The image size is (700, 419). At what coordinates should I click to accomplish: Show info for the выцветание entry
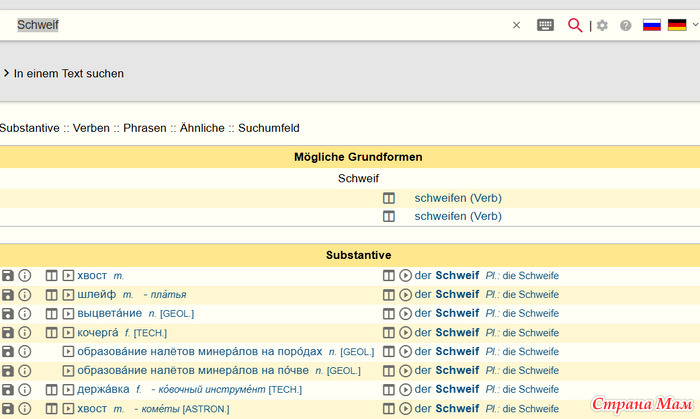tap(25, 313)
